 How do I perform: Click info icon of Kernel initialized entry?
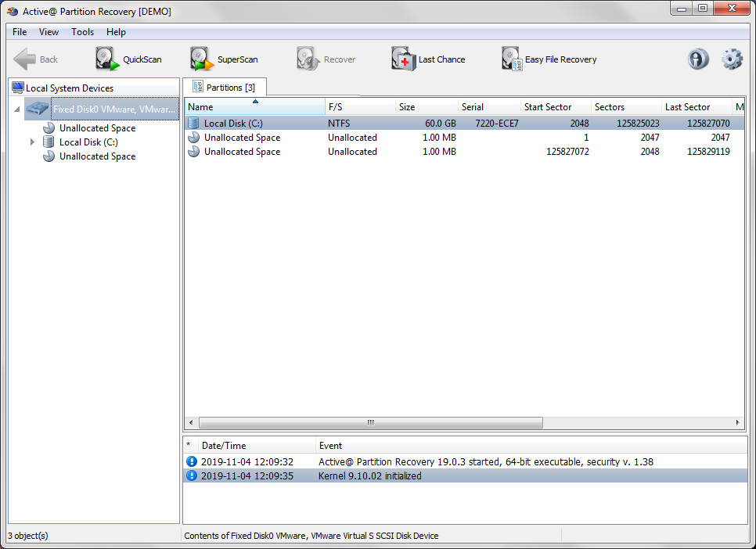tap(192, 475)
